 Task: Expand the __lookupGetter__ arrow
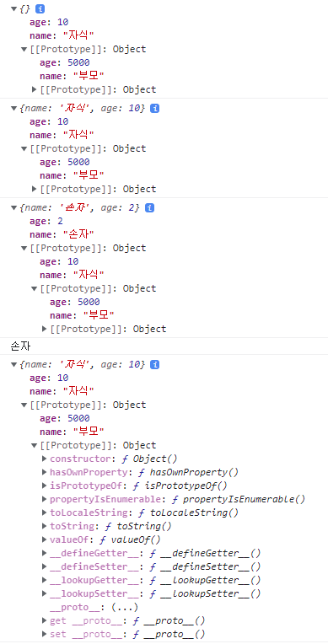point(45,580)
